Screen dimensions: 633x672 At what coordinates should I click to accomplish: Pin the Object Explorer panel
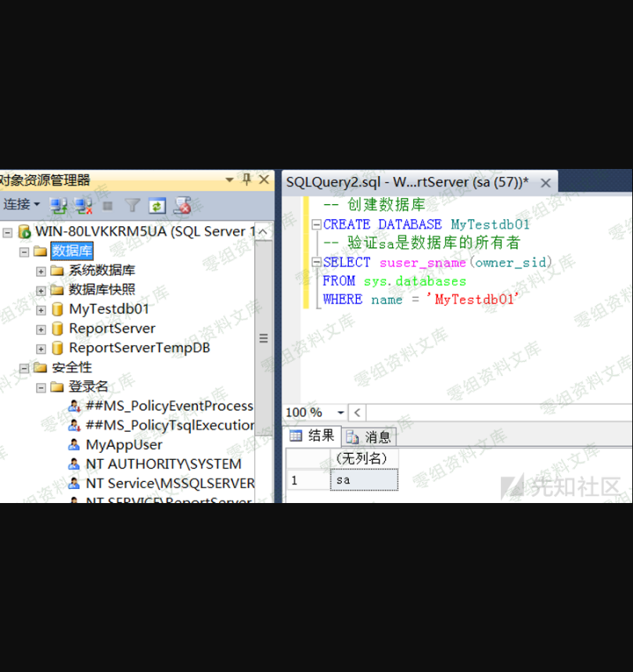tap(246, 180)
